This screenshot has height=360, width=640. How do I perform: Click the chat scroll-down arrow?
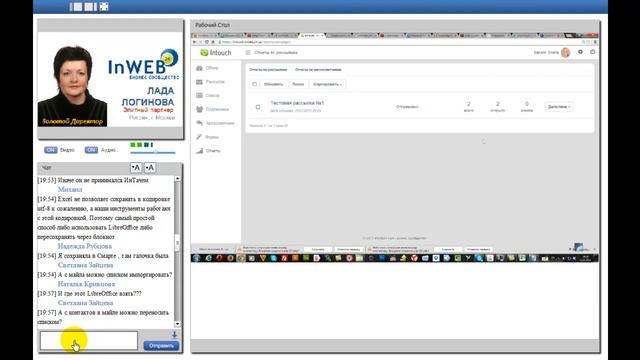pyautogui.click(x=177, y=324)
